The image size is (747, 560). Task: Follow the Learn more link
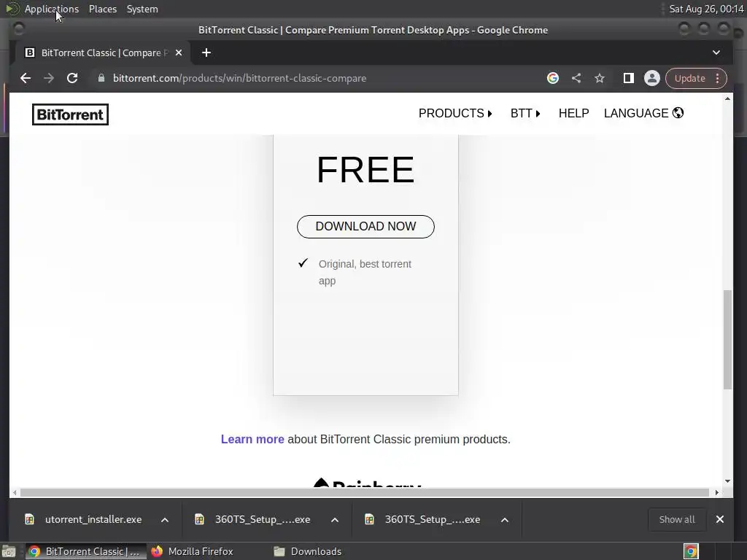click(x=252, y=439)
